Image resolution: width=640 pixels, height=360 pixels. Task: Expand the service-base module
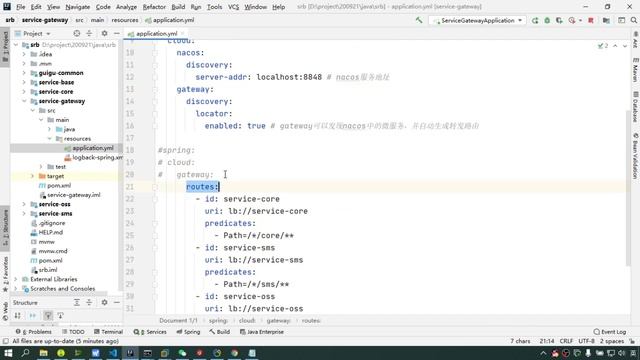[24, 82]
